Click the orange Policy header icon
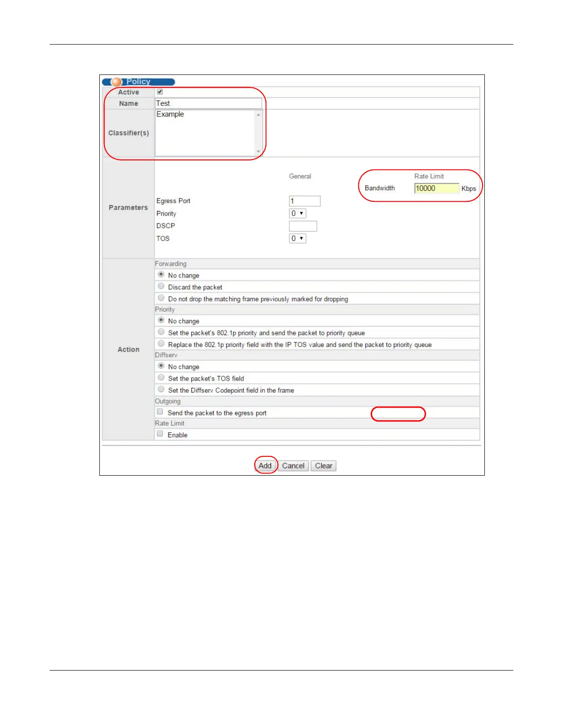563x728 pixels. tap(116, 82)
